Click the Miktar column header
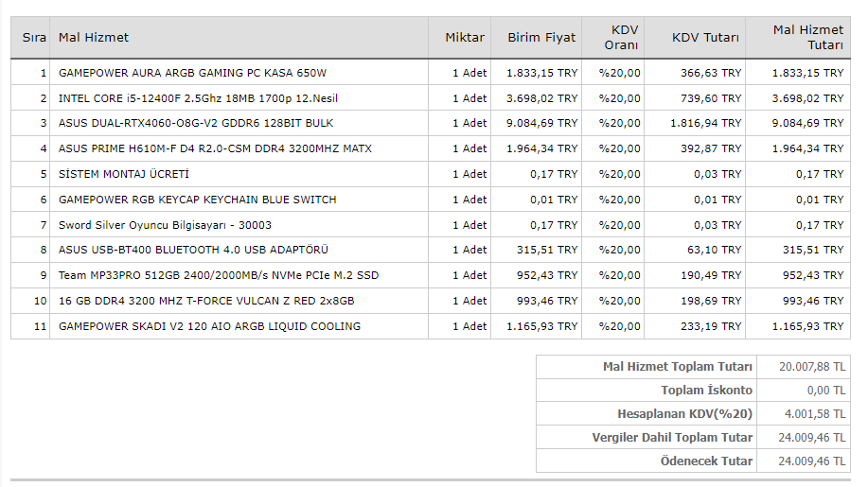The height and width of the screenshot is (487, 868). point(464,38)
